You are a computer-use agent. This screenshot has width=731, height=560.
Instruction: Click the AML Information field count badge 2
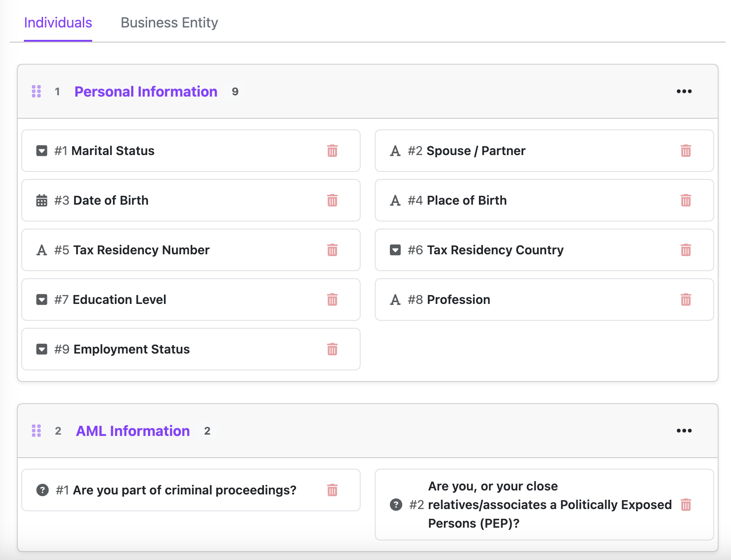(207, 431)
